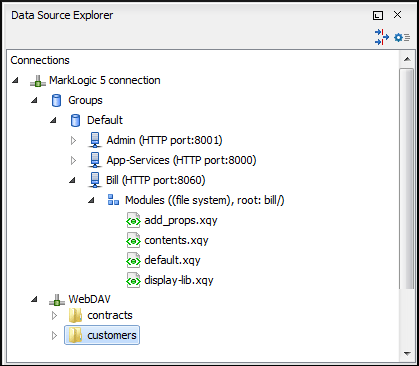Open the settings gear menu
The width and height of the screenshot is (419, 366).
(402, 37)
